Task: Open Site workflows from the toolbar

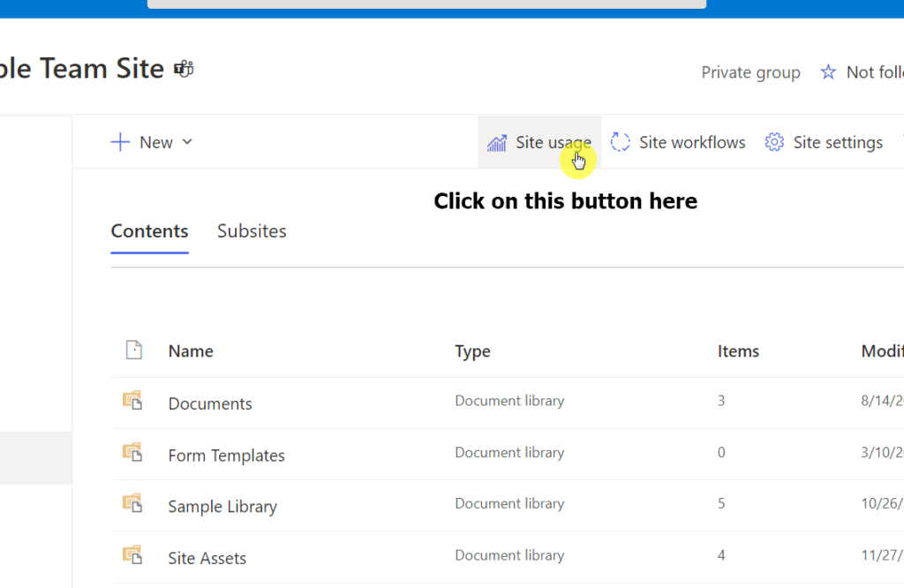Action: click(678, 142)
